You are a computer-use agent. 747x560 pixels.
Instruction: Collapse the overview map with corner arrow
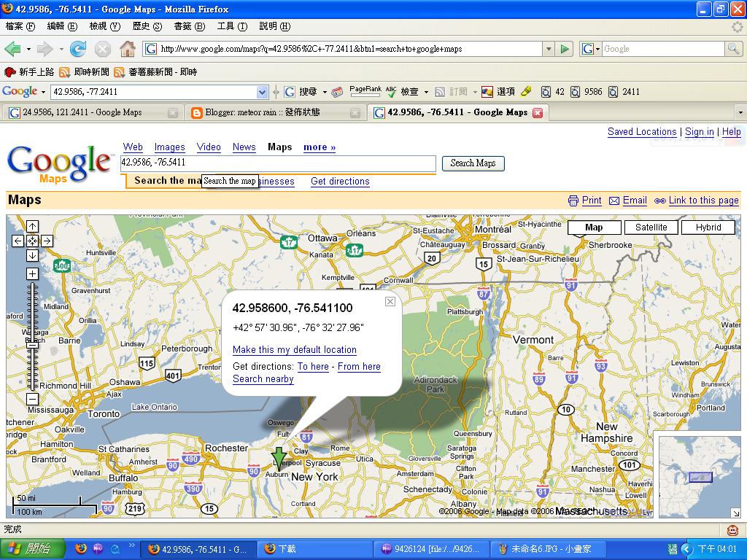[x=736, y=513]
